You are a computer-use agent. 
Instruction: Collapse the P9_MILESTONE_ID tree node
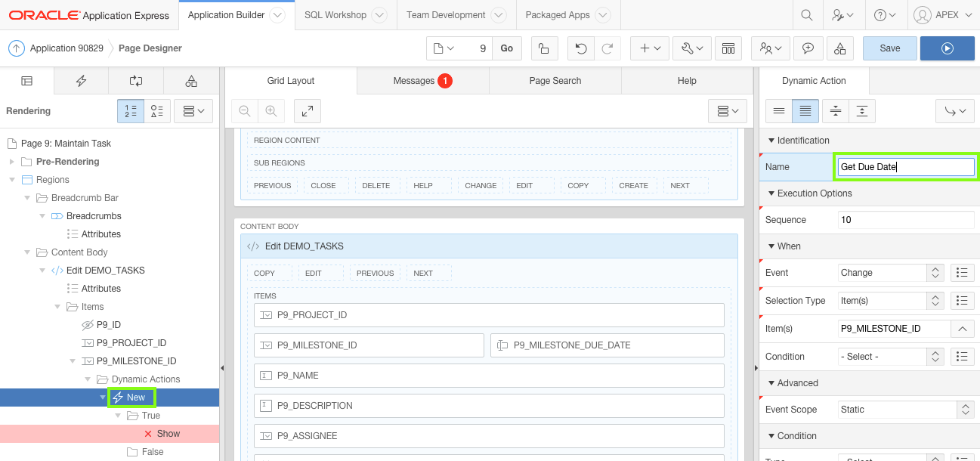(74, 361)
